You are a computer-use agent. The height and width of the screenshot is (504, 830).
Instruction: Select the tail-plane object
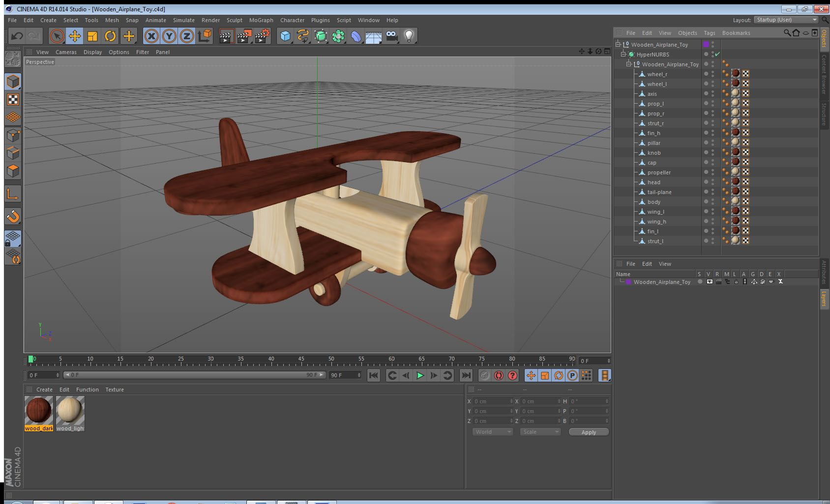(659, 192)
